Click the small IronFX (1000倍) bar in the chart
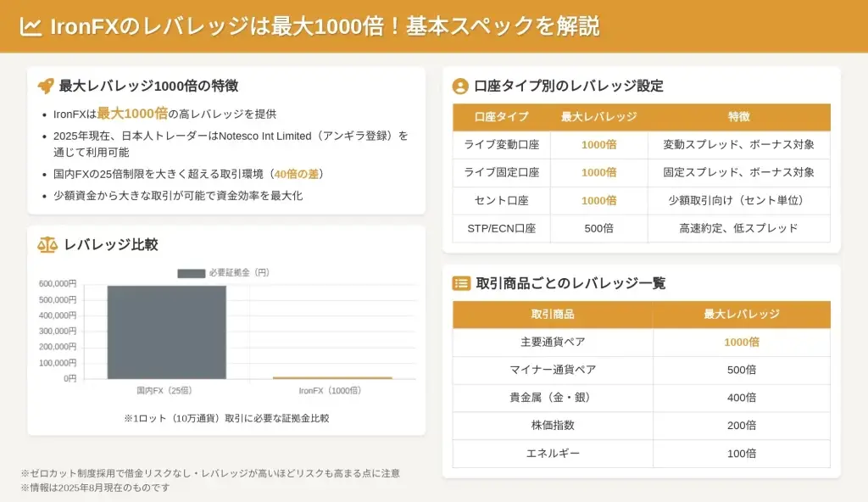Image resolution: width=868 pixels, height=502 pixels. [332, 377]
